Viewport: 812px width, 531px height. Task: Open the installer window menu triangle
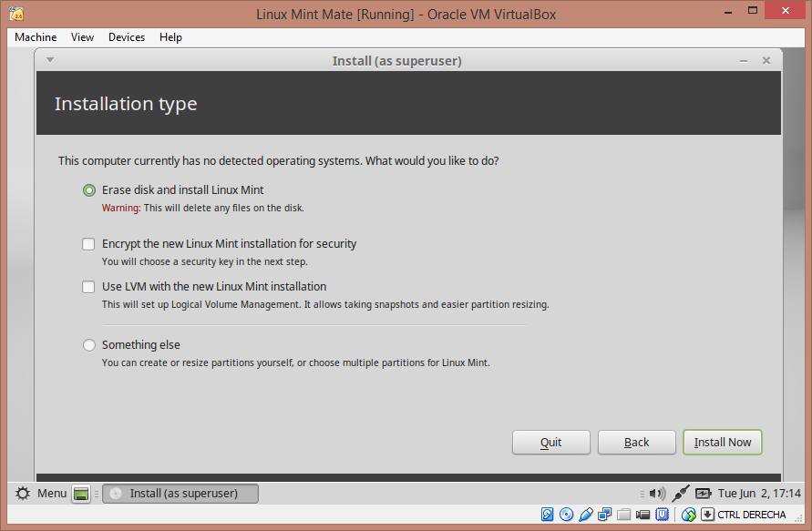[x=50, y=60]
